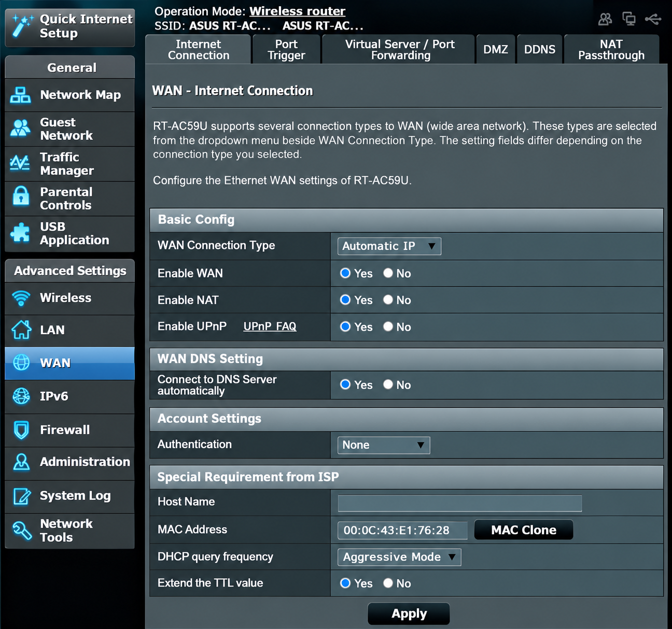Viewport: 672px width, 629px height.
Task: Set Enable NAT to No
Action: 388,299
